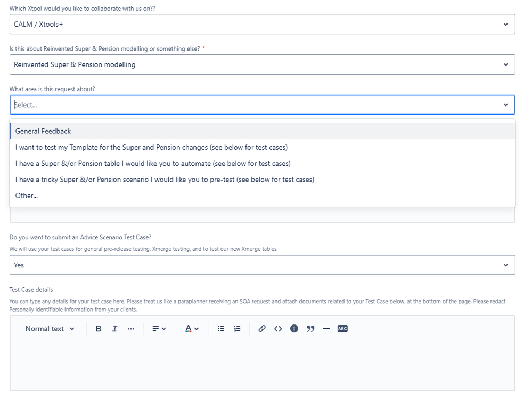Select General Feedback option

click(262, 131)
